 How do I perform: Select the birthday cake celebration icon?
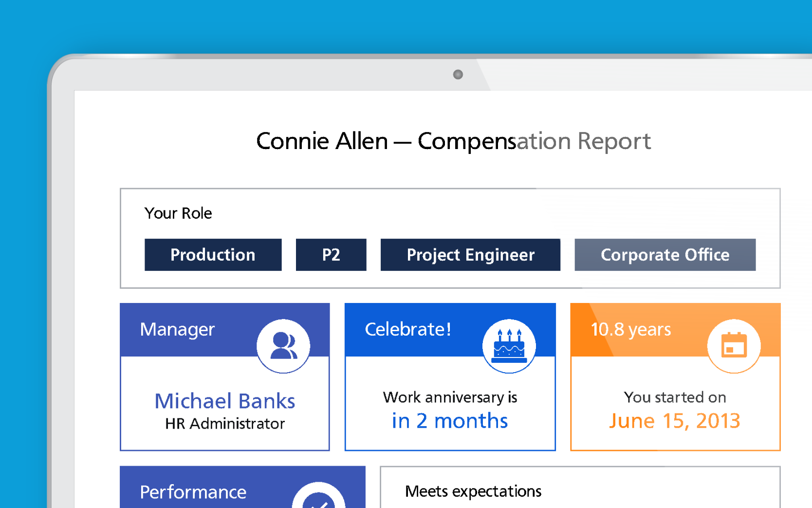point(509,345)
